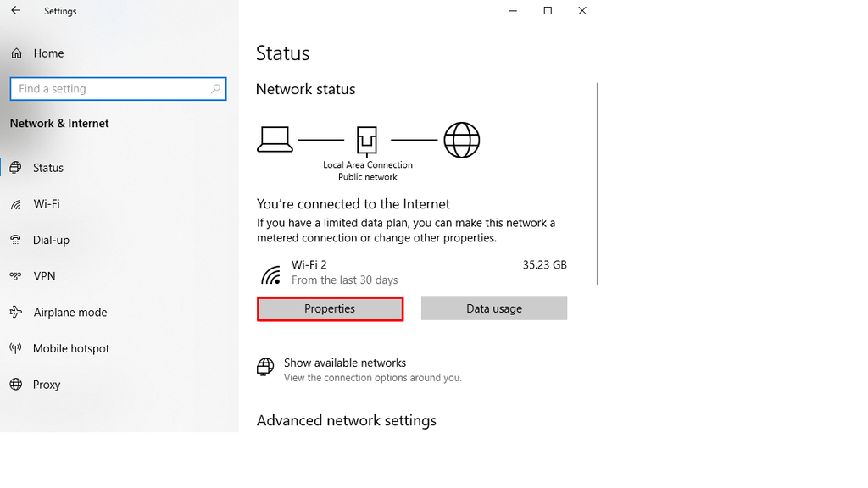Navigate to the Proxy settings page
The width and height of the screenshot is (868, 488).
click(47, 384)
